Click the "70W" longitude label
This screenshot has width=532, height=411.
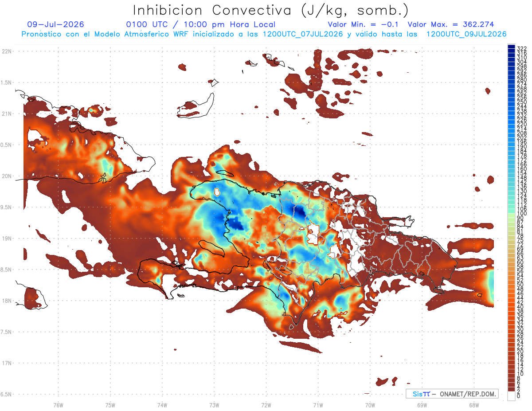coord(370,405)
